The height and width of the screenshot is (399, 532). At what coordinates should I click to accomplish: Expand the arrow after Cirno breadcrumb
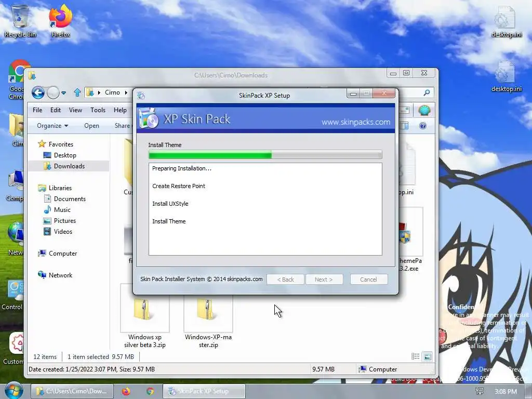(x=126, y=92)
